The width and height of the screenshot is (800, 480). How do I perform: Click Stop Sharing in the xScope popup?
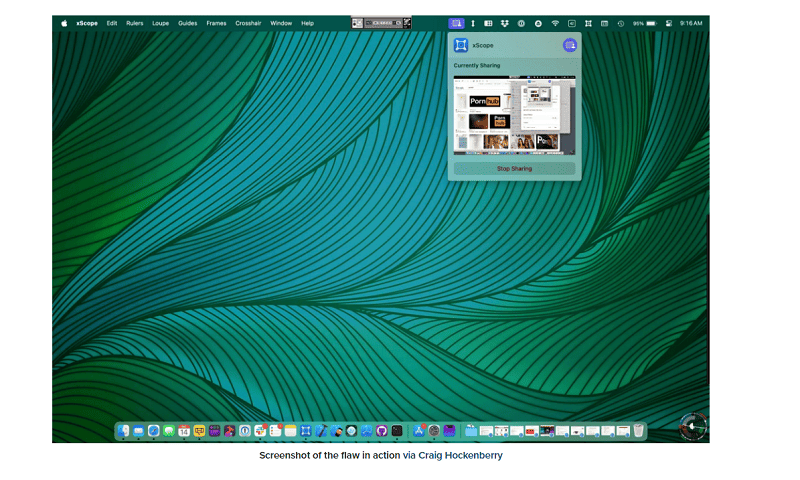(514, 168)
